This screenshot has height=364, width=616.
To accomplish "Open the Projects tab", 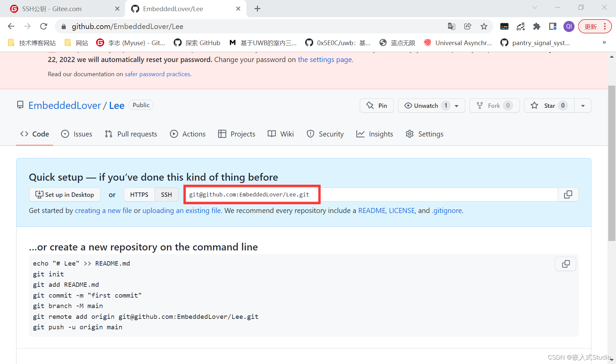I will [x=237, y=134].
